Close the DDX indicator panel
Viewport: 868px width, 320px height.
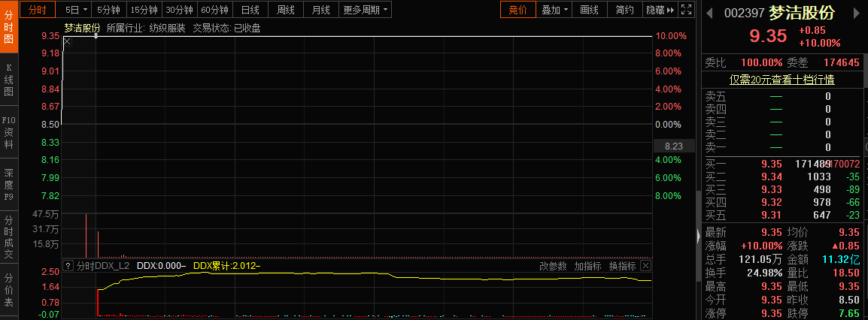coord(645,266)
